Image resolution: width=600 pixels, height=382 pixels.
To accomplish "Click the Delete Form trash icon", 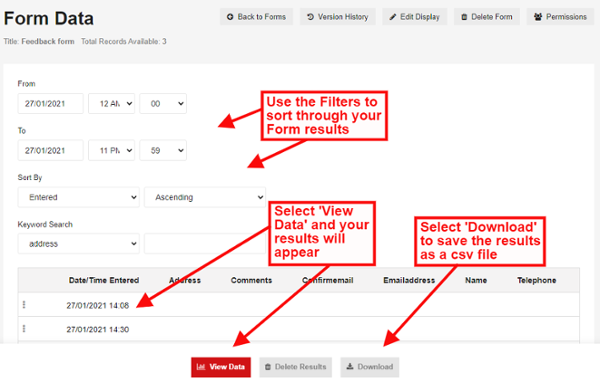I will 464,17.
